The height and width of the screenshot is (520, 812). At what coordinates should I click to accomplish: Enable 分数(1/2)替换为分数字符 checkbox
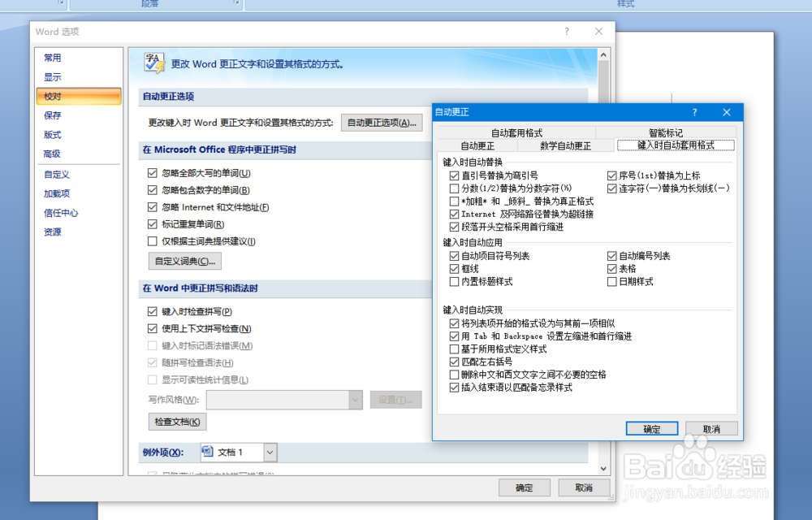pyautogui.click(x=454, y=188)
